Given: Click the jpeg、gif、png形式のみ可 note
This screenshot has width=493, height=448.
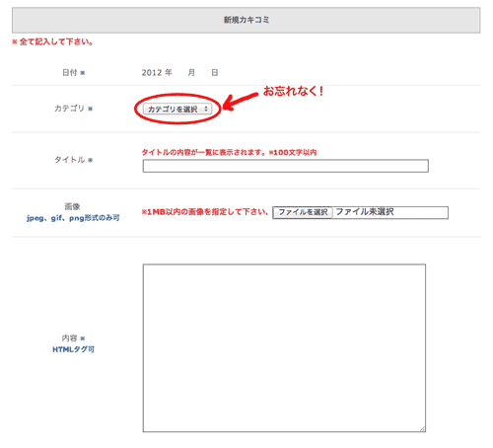Looking at the screenshot, I should [x=73, y=218].
